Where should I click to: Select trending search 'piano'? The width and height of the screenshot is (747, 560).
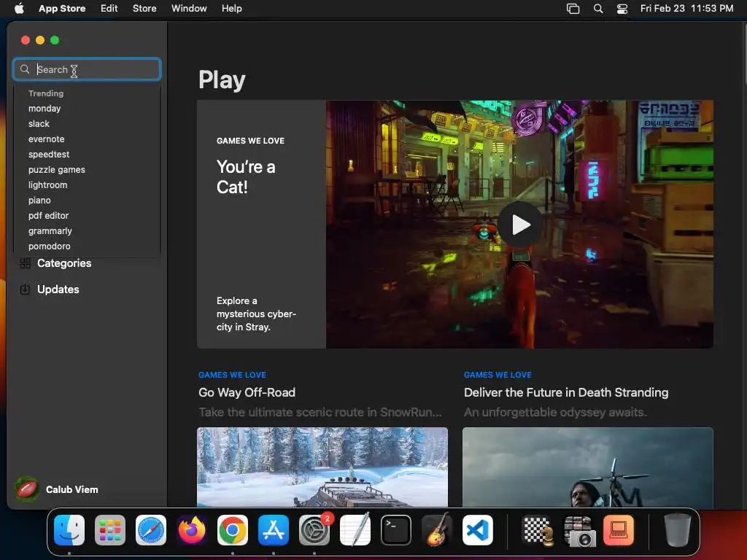[x=39, y=201]
